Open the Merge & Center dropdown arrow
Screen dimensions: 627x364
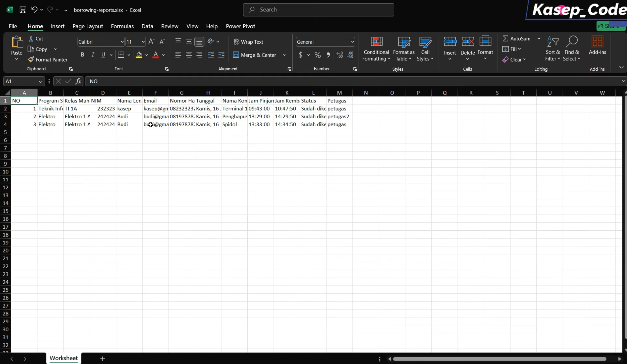(284, 55)
